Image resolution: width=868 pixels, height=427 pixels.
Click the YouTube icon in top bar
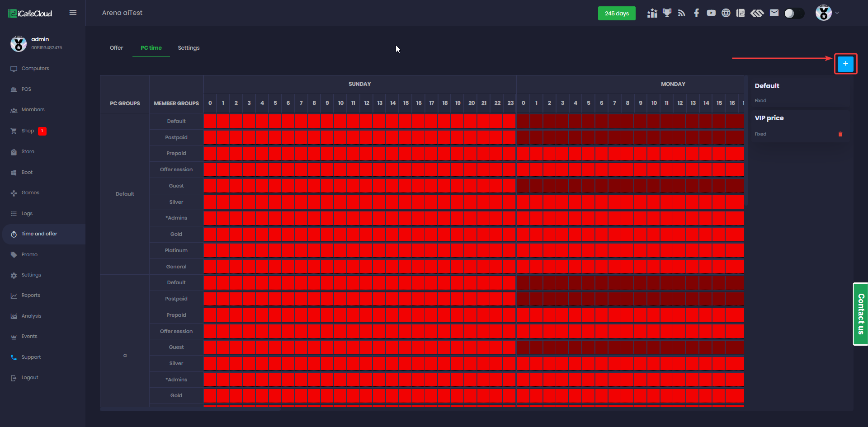pos(711,13)
